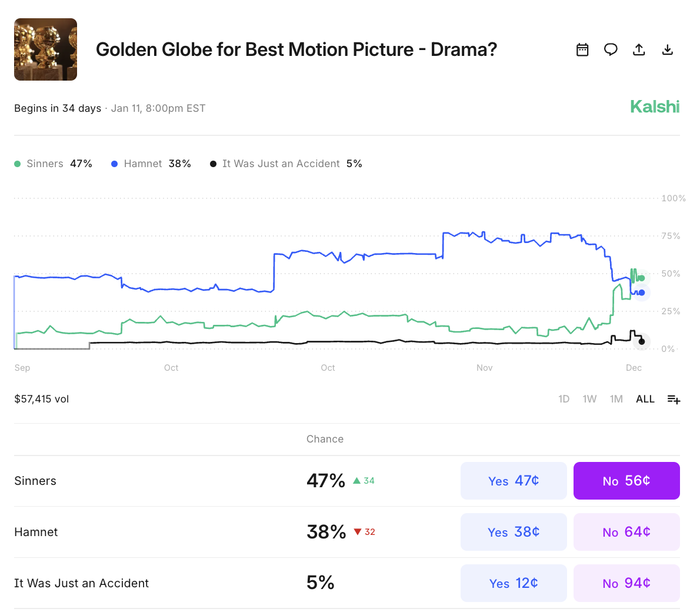Toggle the Hamnet legend series
The height and width of the screenshot is (612, 700).
(151, 164)
